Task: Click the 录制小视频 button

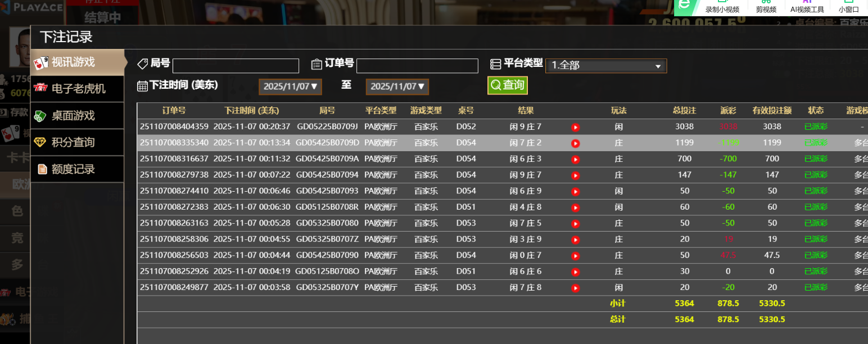Action: point(722,8)
